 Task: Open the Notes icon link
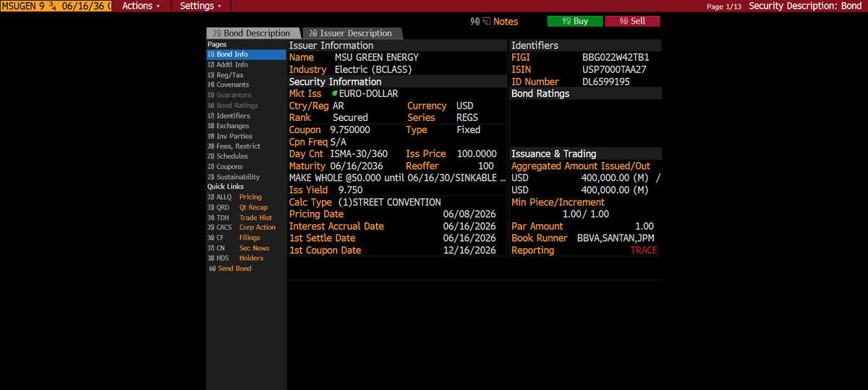pyautogui.click(x=495, y=22)
